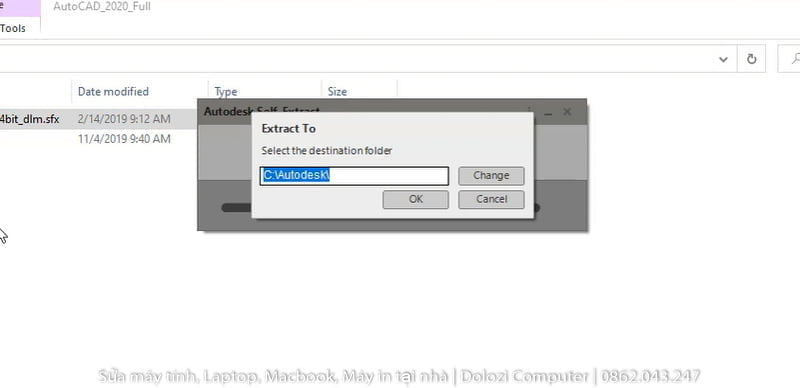Image resolution: width=800 pixels, height=388 pixels.
Task: Sort files by Type column
Action: tap(226, 92)
